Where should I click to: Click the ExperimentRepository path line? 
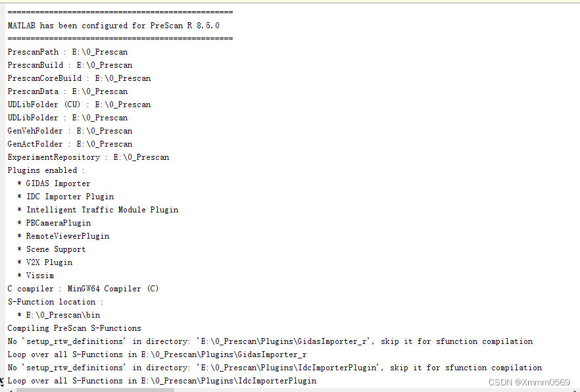88,157
